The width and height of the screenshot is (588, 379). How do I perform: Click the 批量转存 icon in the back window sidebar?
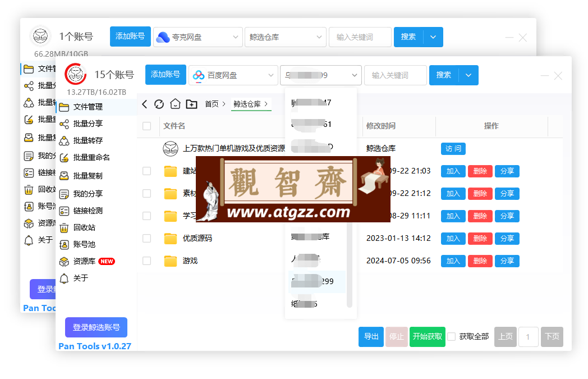[x=29, y=103]
